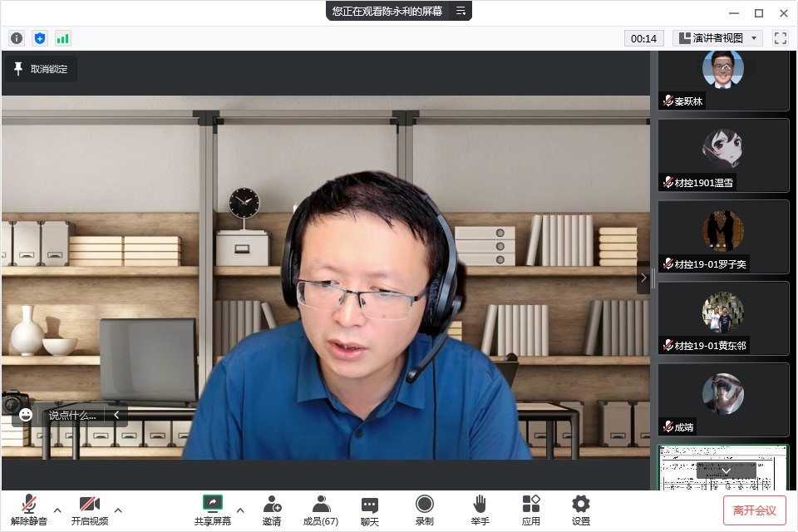Open the meeting info icon

pyautogui.click(x=17, y=38)
